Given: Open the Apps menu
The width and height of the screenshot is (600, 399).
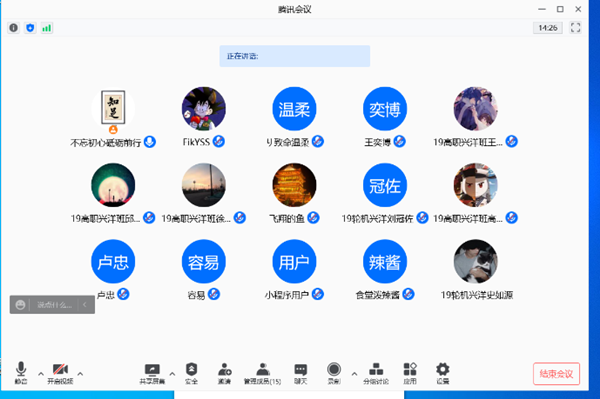Looking at the screenshot, I should [x=410, y=373].
